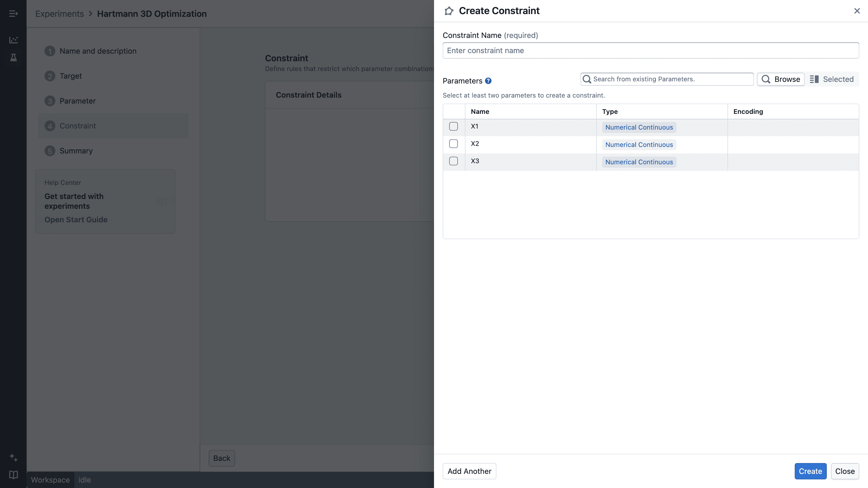Click the Experiments breadcrumb link
The height and width of the screenshot is (488, 868).
tap(60, 14)
